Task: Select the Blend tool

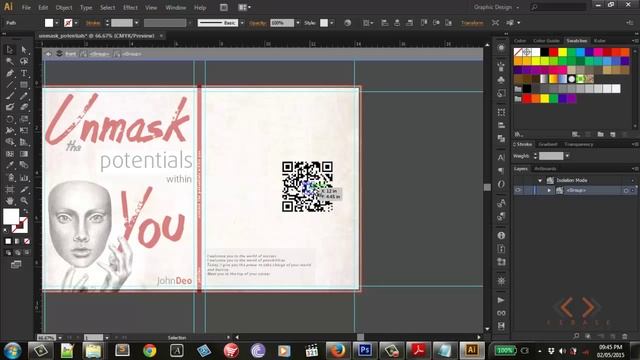Action: [24, 165]
